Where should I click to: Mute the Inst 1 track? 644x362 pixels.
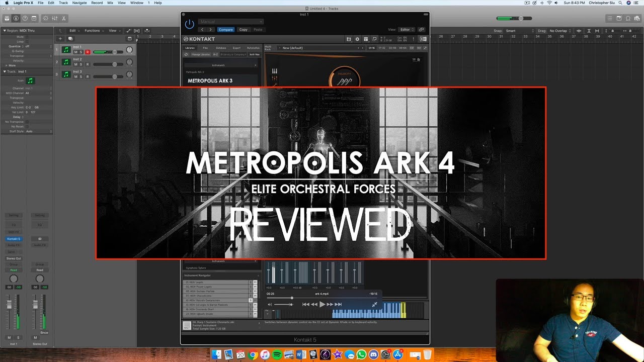[x=76, y=52]
